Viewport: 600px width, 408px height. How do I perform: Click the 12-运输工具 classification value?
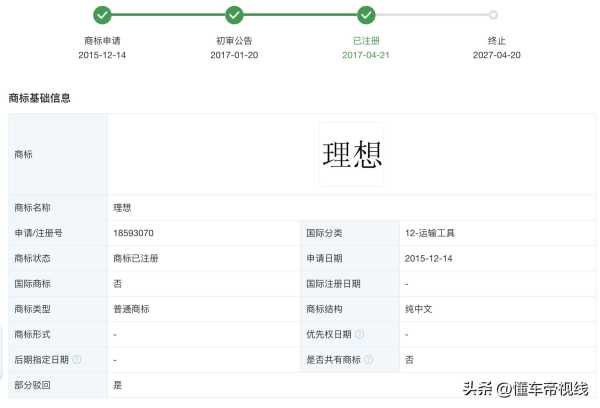click(x=430, y=233)
